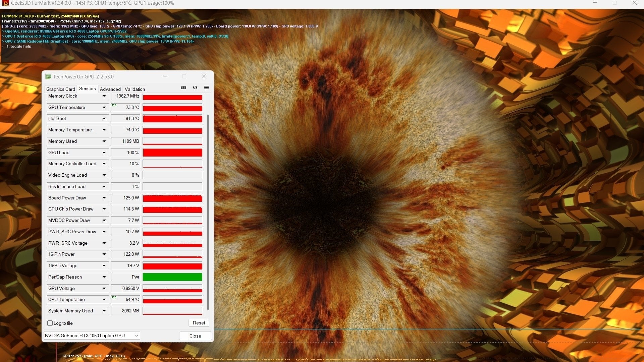Open the GPU selection combo box
Viewport: 644px width, 362px height.
(x=92, y=336)
